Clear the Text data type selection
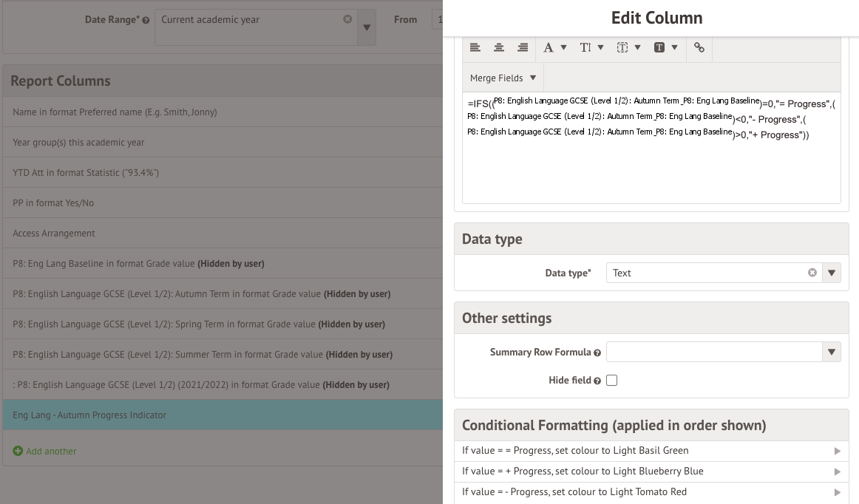 pyautogui.click(x=812, y=273)
